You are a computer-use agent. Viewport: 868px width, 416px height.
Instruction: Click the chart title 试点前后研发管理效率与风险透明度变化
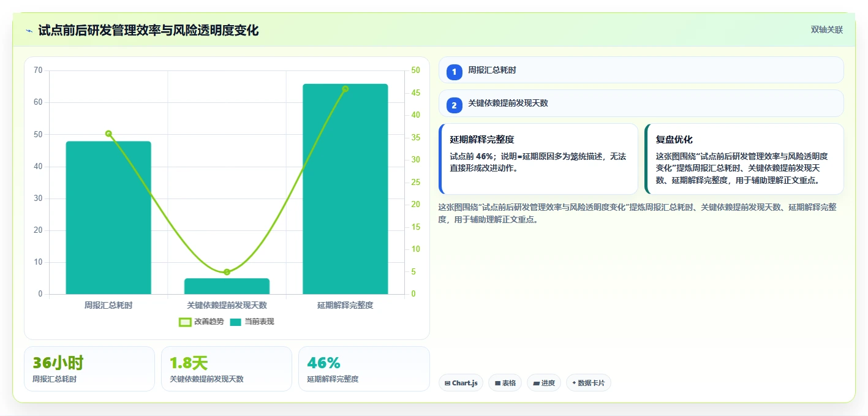click(148, 30)
